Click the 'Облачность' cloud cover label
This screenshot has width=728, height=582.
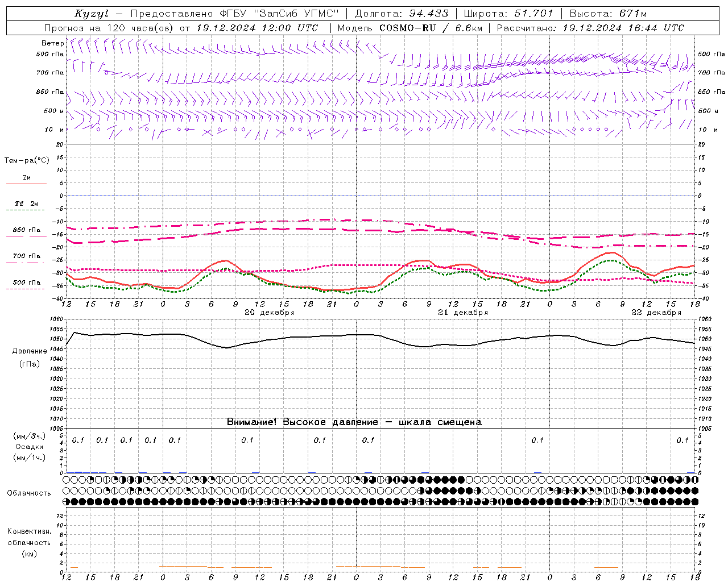click(29, 493)
